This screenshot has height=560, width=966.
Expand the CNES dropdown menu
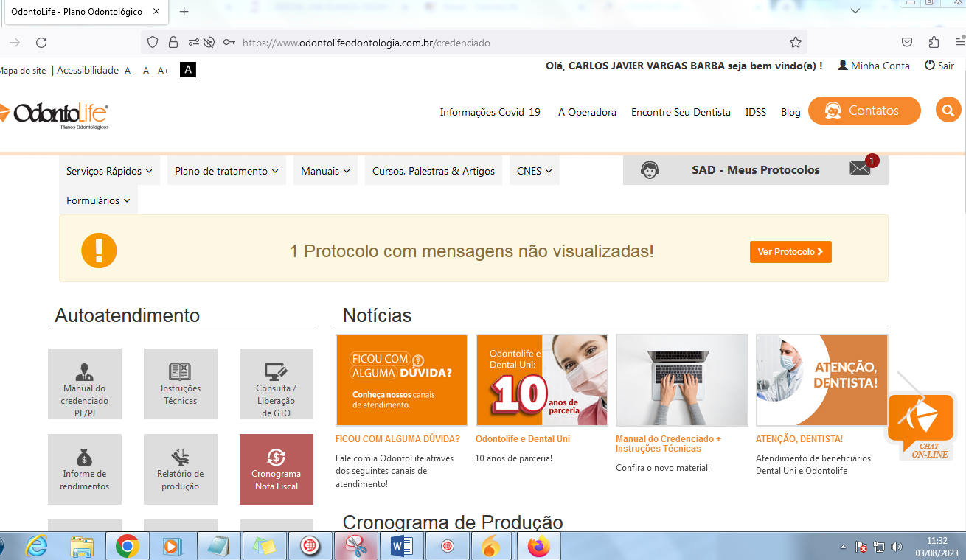(x=535, y=171)
